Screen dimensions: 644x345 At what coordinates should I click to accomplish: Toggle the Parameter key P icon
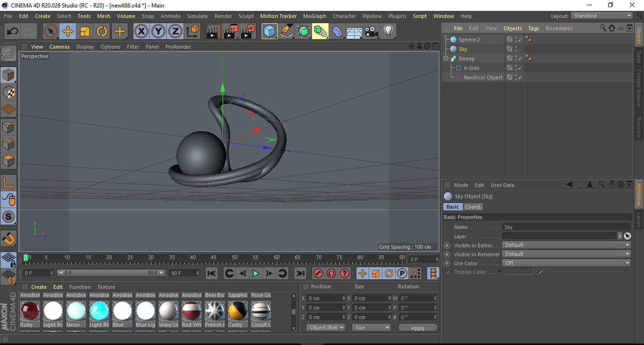pos(402,273)
